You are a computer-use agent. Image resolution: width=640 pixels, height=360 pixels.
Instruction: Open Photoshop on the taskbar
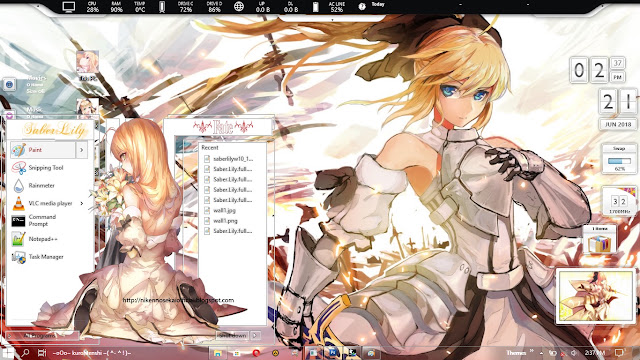(333, 353)
